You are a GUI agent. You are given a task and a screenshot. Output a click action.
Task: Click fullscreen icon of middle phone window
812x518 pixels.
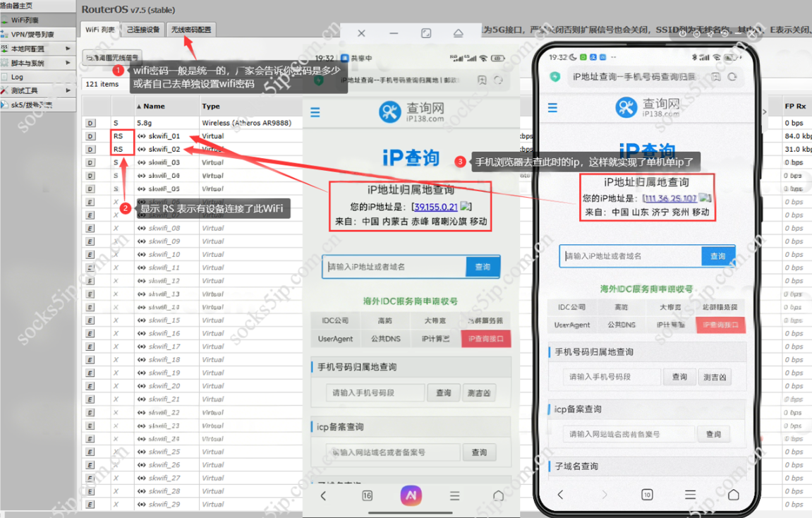(426, 33)
